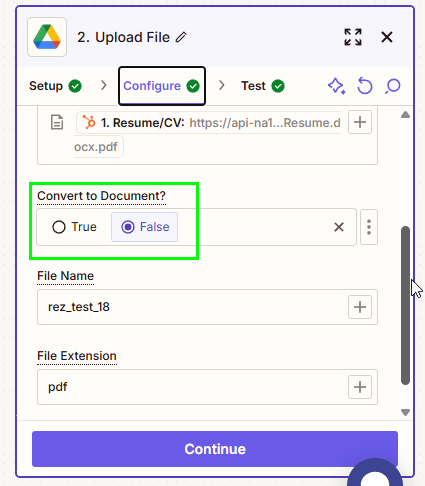The height and width of the screenshot is (486, 425).
Task: Click the plus icon in File Name field
Action: [x=360, y=307]
